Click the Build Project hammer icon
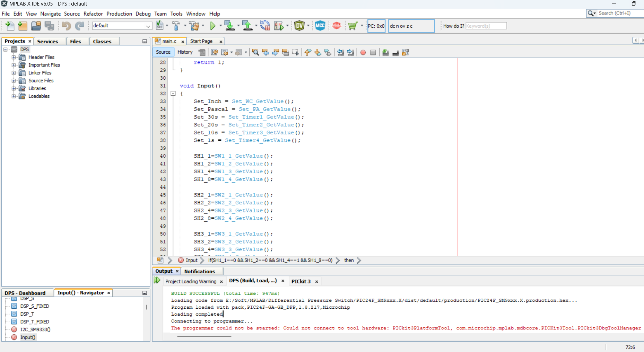 pos(176,26)
